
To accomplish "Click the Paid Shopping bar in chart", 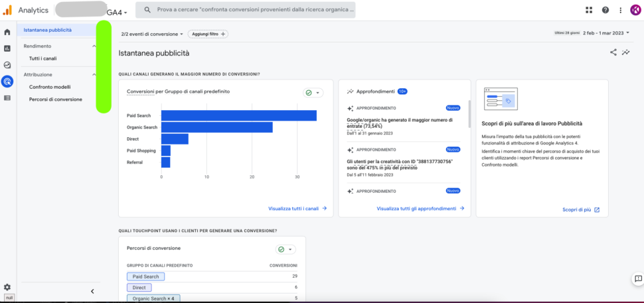I will pos(166,151).
